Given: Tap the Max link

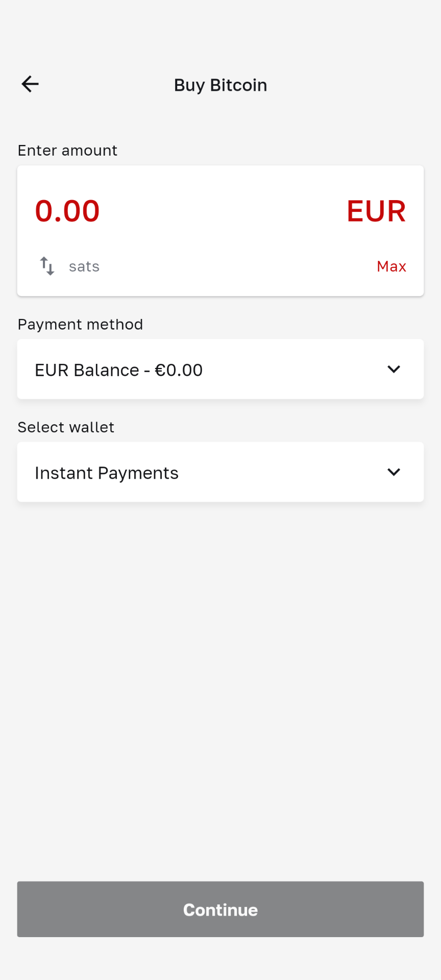Looking at the screenshot, I should [391, 266].
